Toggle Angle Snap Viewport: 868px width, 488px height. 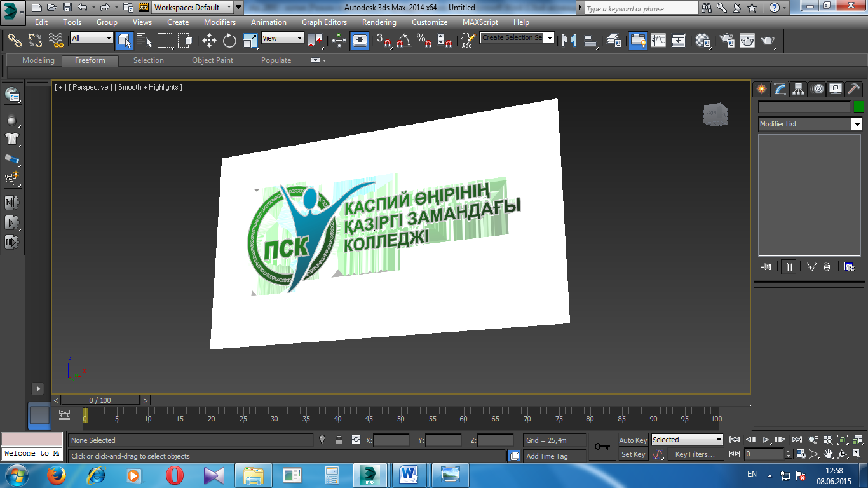pyautogui.click(x=404, y=41)
